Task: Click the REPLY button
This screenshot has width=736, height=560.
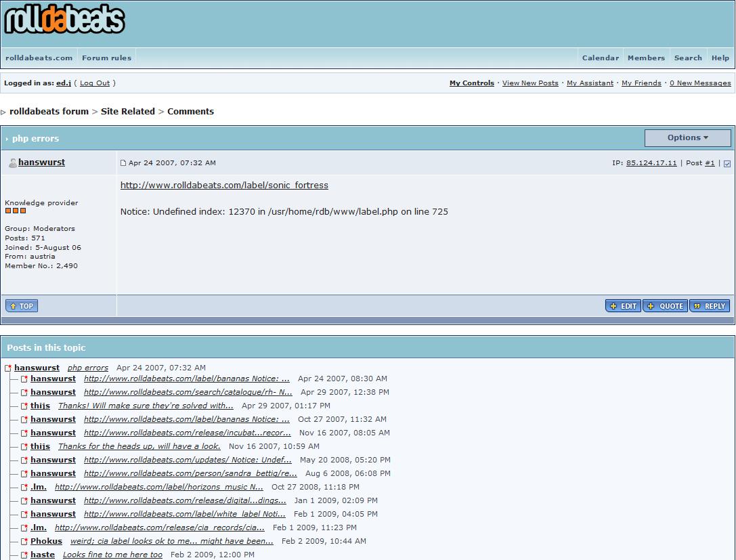Action: tap(709, 306)
